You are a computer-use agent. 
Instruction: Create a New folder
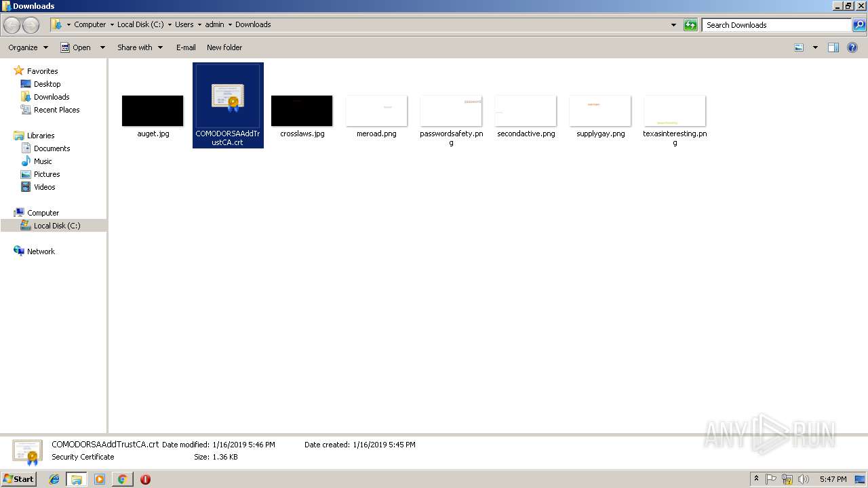click(x=224, y=47)
